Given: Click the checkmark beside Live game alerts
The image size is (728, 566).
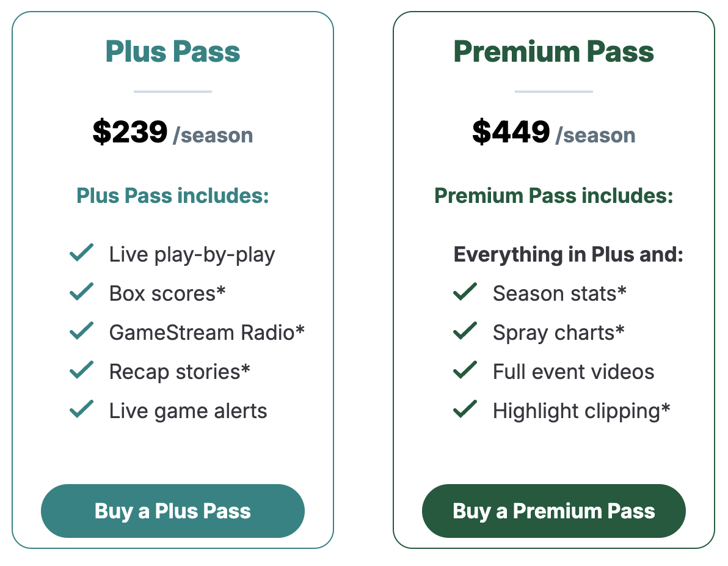Looking at the screenshot, I should tap(81, 410).
